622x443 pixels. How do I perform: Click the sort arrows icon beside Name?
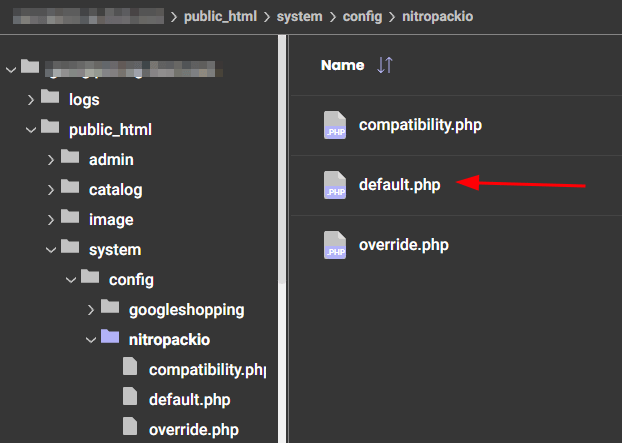click(x=385, y=65)
